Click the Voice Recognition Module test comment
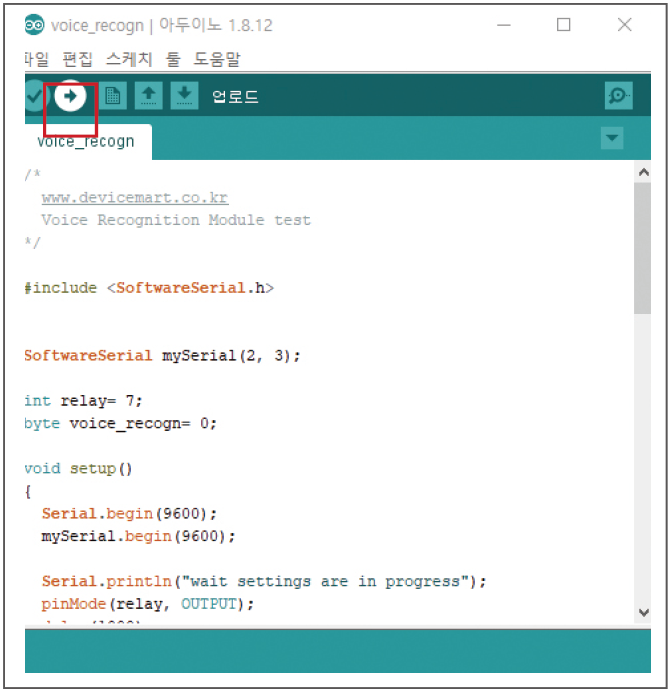 pos(176,220)
